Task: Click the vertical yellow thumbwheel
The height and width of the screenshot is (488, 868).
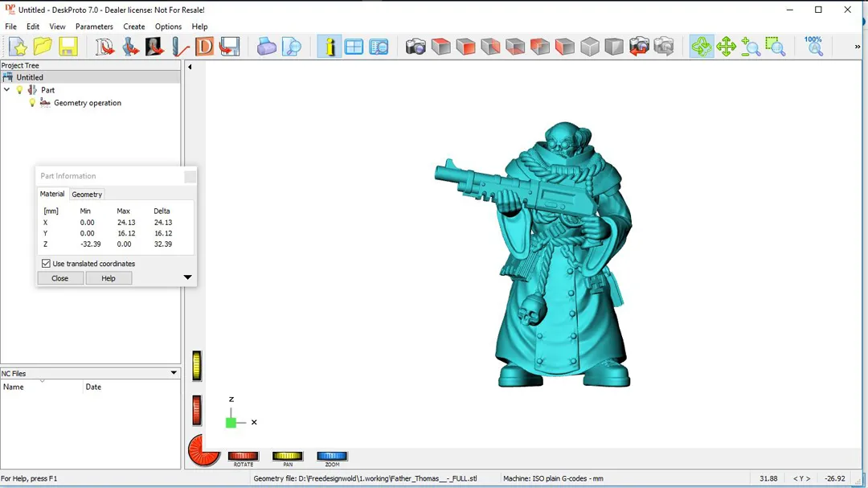Action: [197, 366]
